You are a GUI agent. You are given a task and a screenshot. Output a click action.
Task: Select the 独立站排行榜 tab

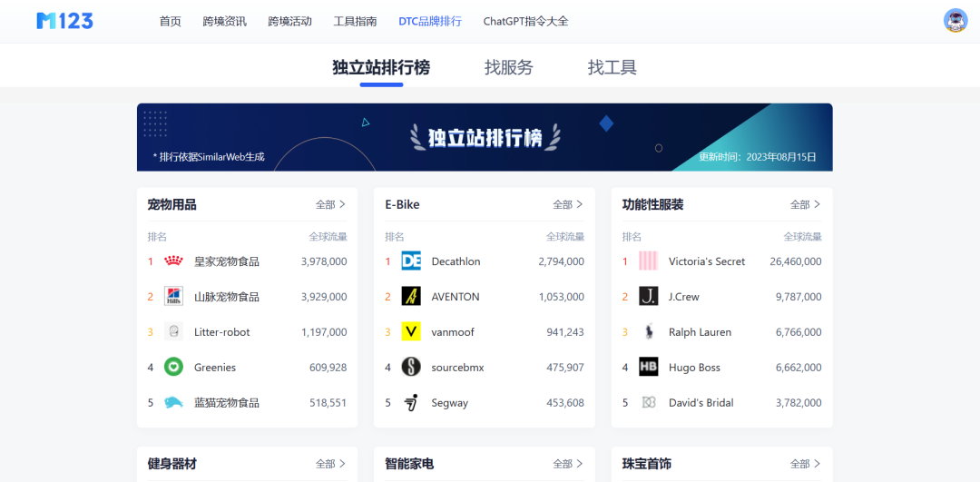(381, 67)
